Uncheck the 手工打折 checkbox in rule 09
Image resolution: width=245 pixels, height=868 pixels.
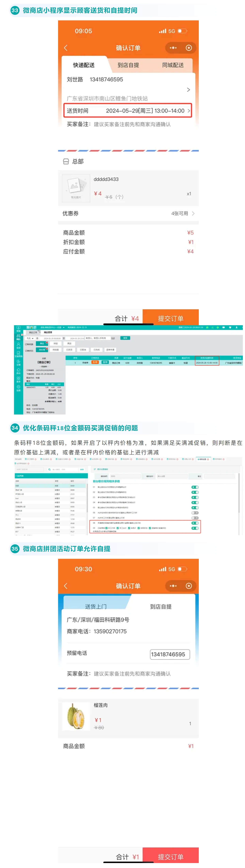[107, 528]
